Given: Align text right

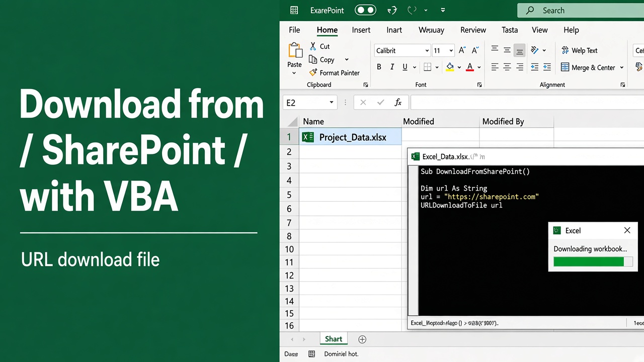Looking at the screenshot, I should [520, 67].
